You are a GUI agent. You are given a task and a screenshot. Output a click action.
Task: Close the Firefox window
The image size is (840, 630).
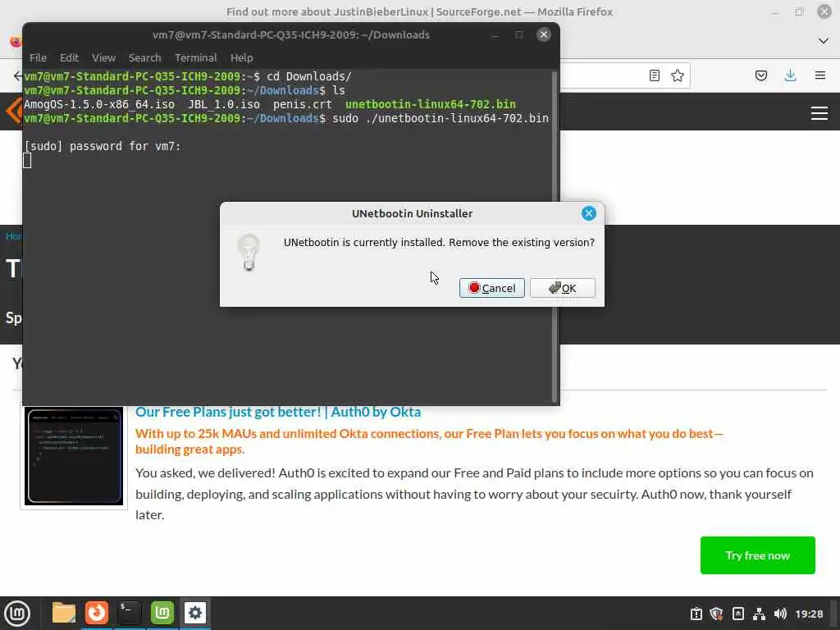[824, 11]
